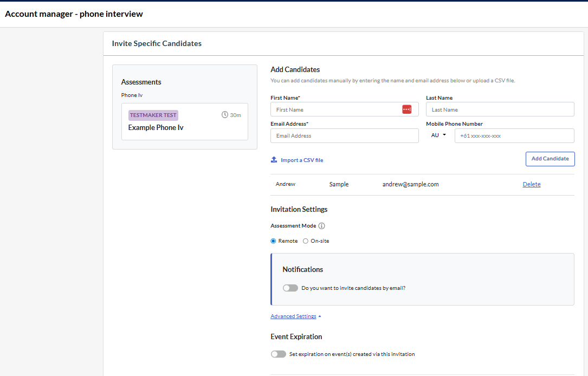Select the On-site assessment mode
The image size is (588, 376).
pos(305,241)
